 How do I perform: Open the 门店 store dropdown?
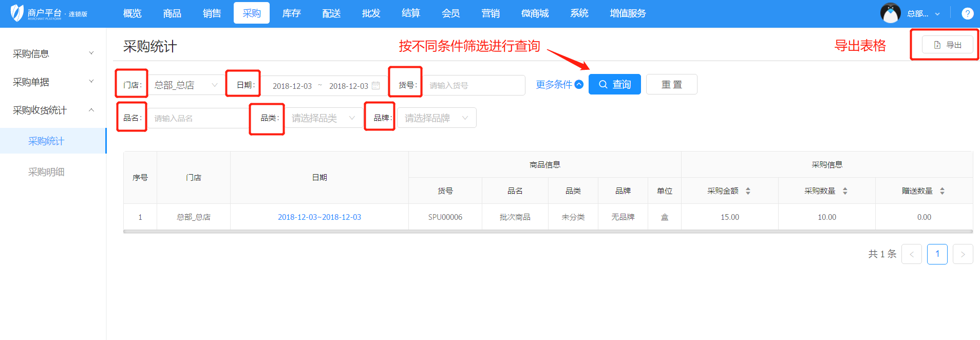(x=186, y=85)
